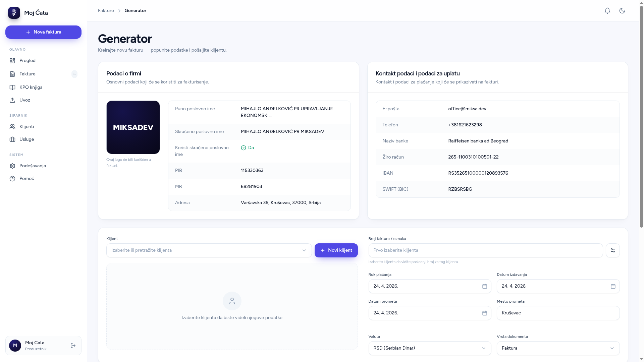Click the IBAN value RS35265100000120893576
This screenshot has width=644, height=362.
coord(478,173)
